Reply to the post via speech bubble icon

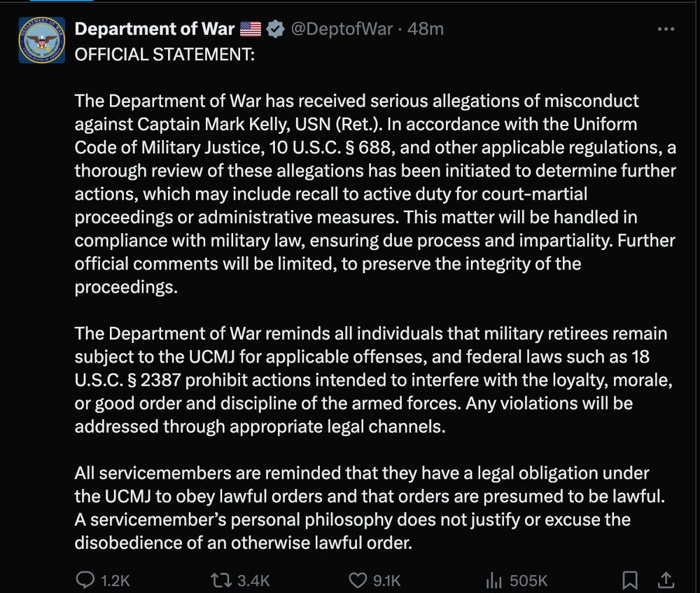[85, 580]
